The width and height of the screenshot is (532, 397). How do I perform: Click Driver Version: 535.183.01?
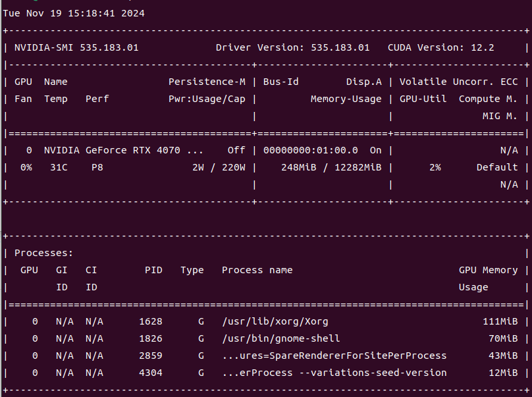pyautogui.click(x=293, y=47)
